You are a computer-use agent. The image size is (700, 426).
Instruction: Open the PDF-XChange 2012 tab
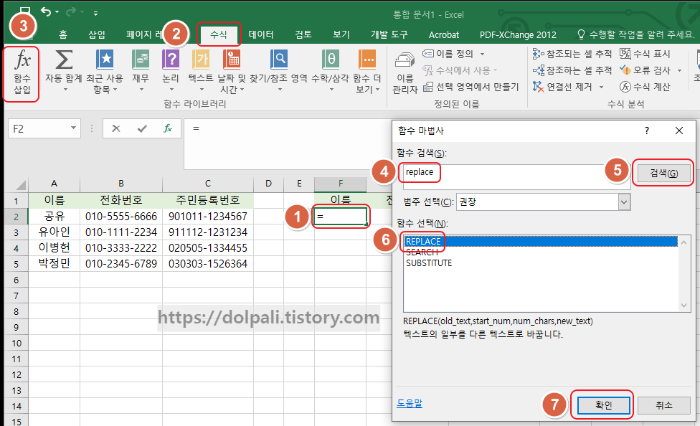point(518,34)
